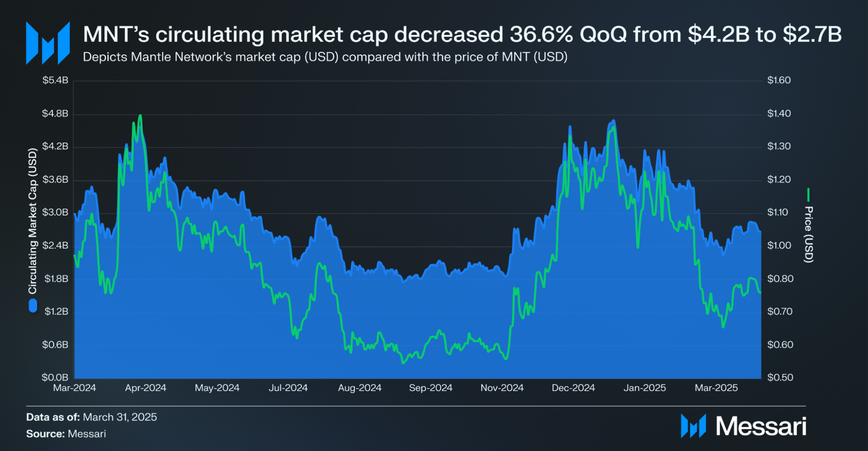Screen dimensions: 868x451
Task: Click the Source: Messari text
Action: click(66, 434)
